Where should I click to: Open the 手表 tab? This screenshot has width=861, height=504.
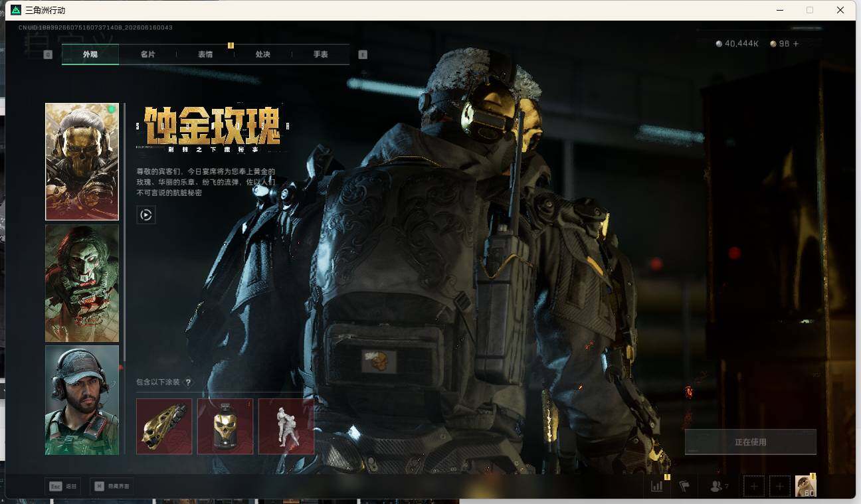point(321,54)
